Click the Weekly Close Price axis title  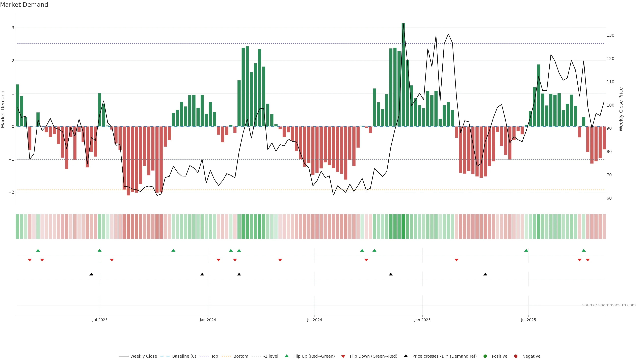click(621, 109)
